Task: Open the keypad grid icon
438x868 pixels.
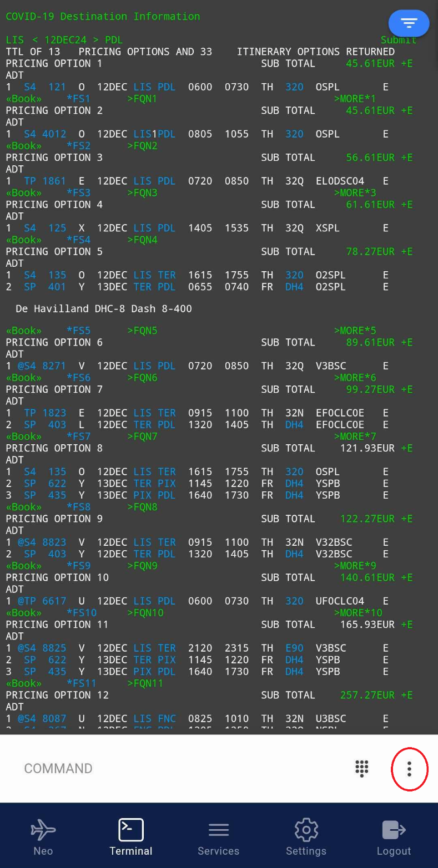Action: pyautogui.click(x=362, y=769)
